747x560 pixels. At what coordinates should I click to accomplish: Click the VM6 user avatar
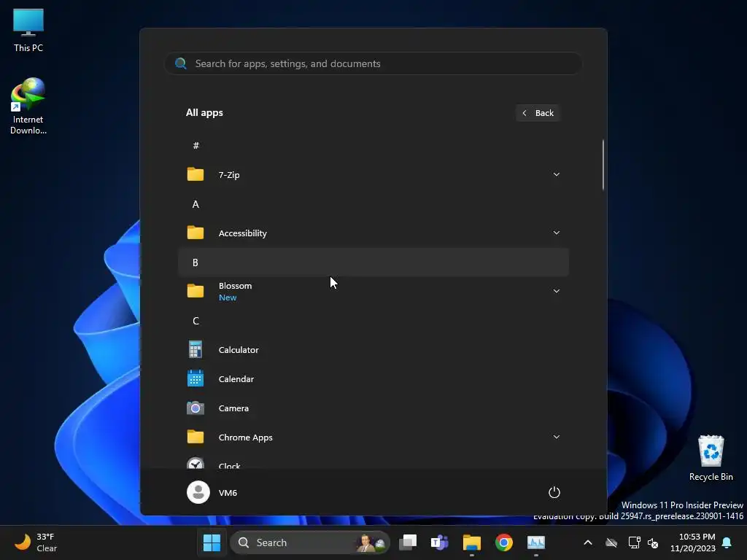pos(198,492)
